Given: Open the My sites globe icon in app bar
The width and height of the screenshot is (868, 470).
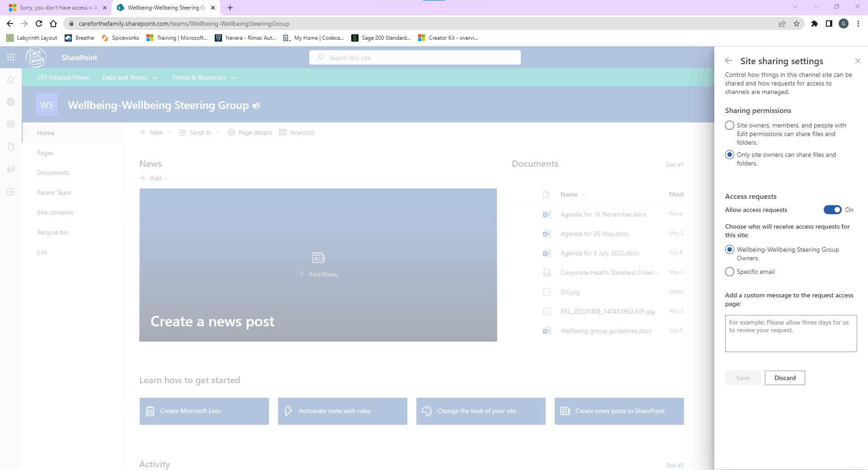Looking at the screenshot, I should point(11,102).
